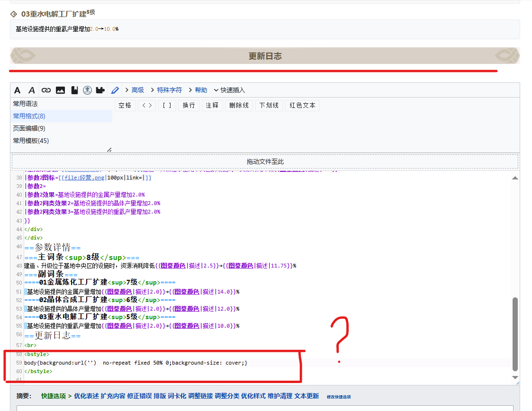Viewport: 532px width, 411px height.
Task: Open the upload icon in the toolbar
Action: (87, 90)
